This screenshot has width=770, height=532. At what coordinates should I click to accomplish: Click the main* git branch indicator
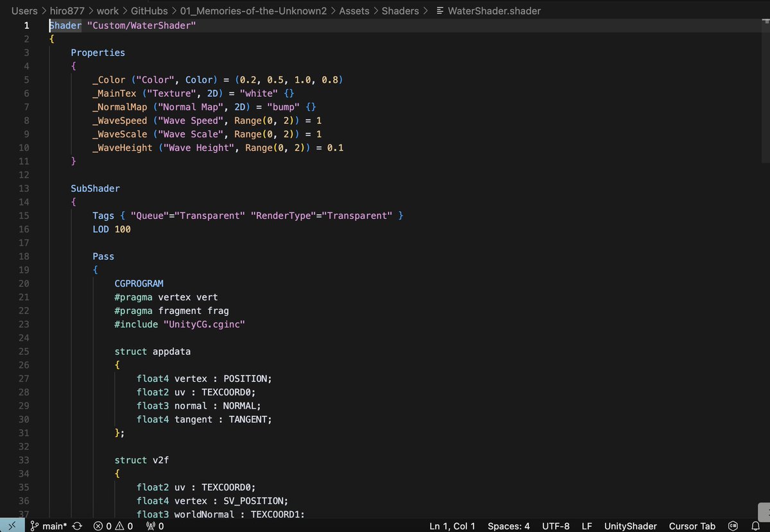[x=49, y=526]
